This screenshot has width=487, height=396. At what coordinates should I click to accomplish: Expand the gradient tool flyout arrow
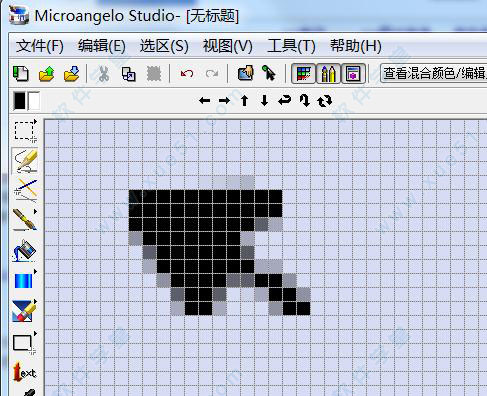(x=35, y=272)
